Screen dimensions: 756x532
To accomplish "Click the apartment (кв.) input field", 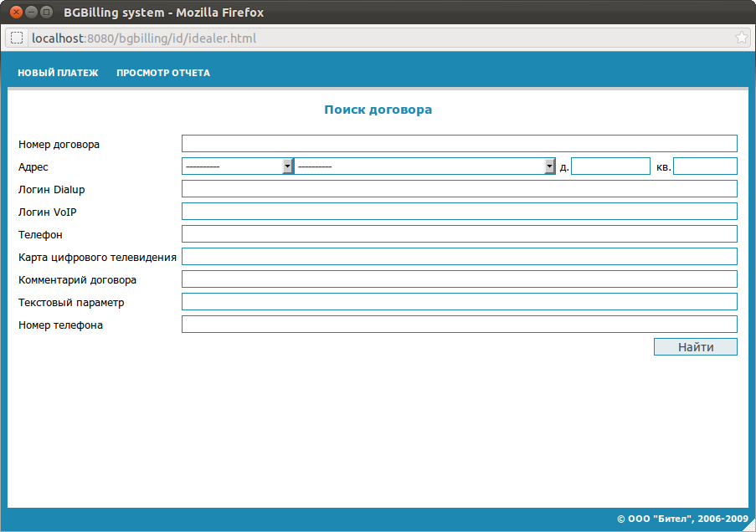I will [x=705, y=166].
